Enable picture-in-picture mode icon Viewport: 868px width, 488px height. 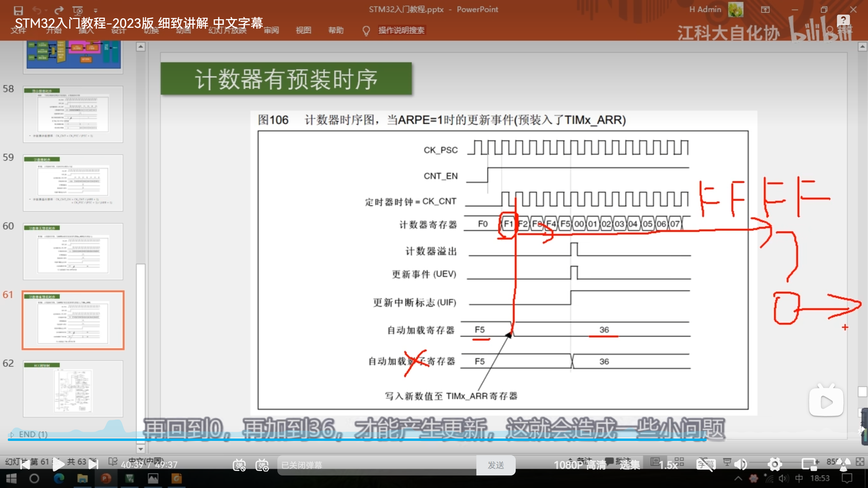pos(810,465)
